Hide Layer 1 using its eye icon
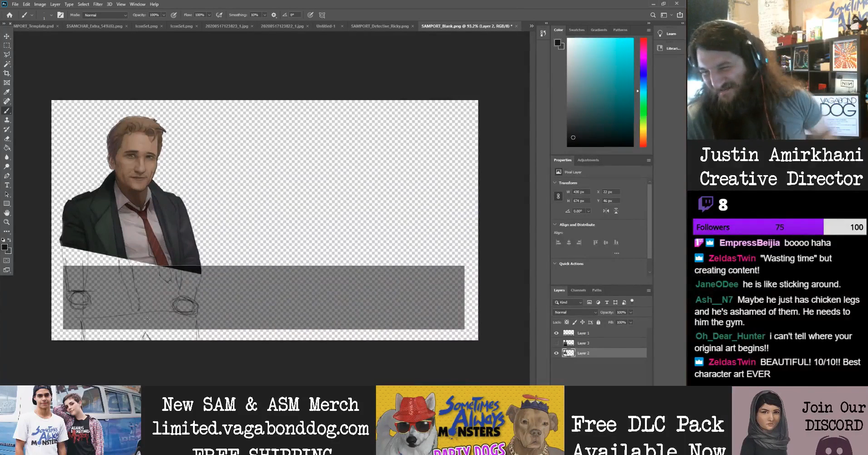Screen dimensions: 868x455 pyautogui.click(x=556, y=333)
